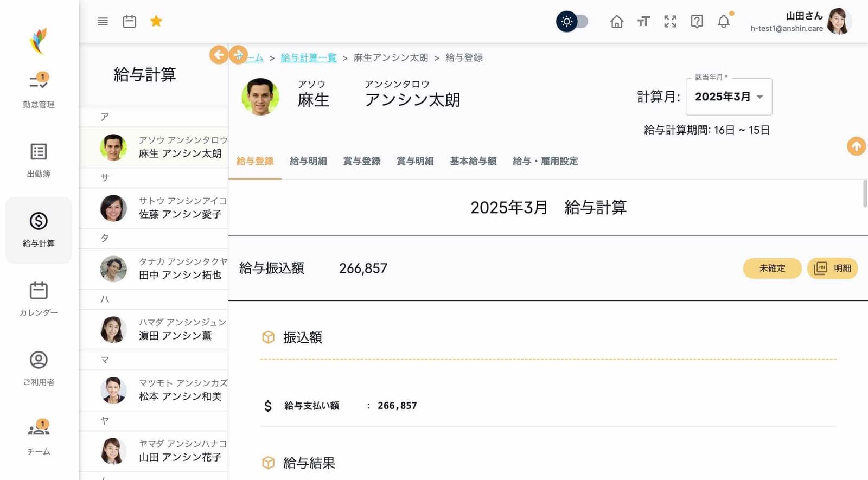Image resolution: width=868 pixels, height=480 pixels.
Task: Enter fullscreen with expand icon
Action: [671, 22]
